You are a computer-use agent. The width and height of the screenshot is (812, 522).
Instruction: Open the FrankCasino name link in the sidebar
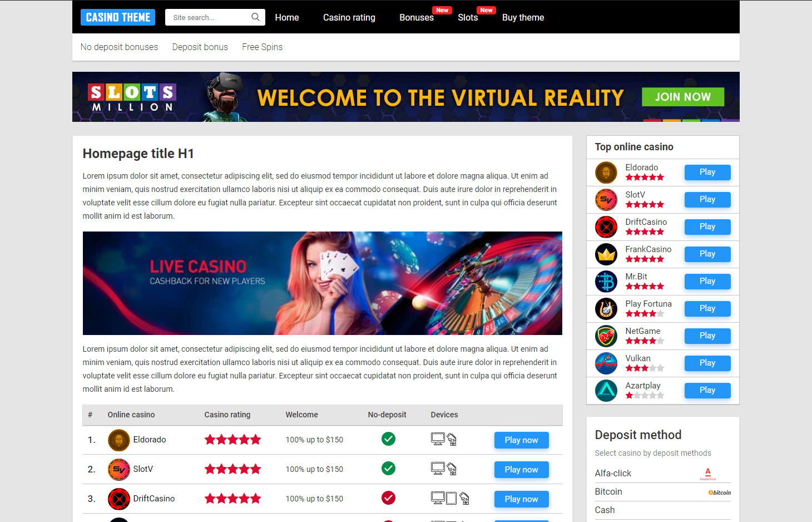(x=648, y=249)
